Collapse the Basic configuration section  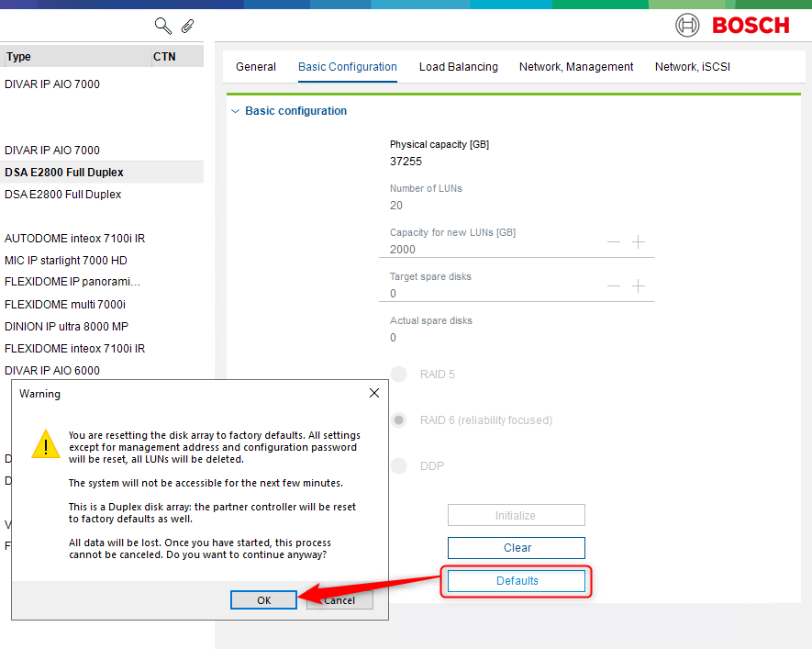tap(235, 111)
